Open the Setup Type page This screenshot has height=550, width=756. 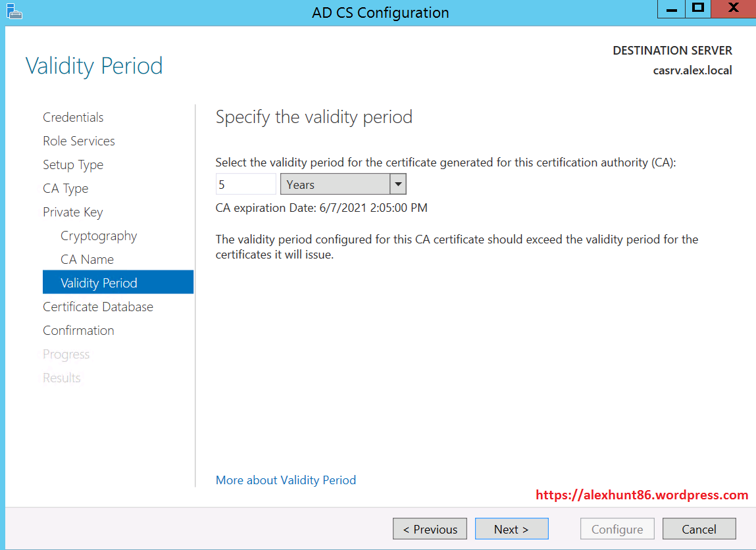73,164
